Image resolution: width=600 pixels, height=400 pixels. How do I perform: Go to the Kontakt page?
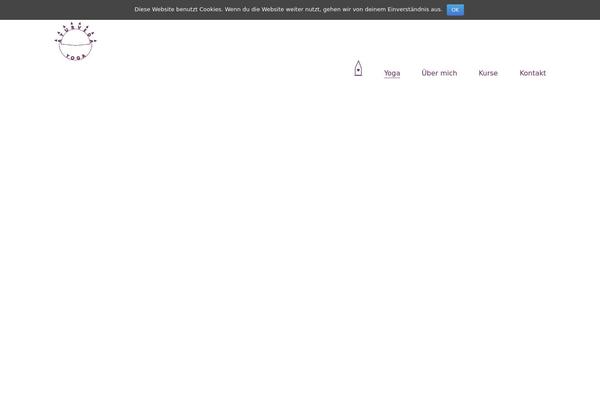[x=532, y=73]
